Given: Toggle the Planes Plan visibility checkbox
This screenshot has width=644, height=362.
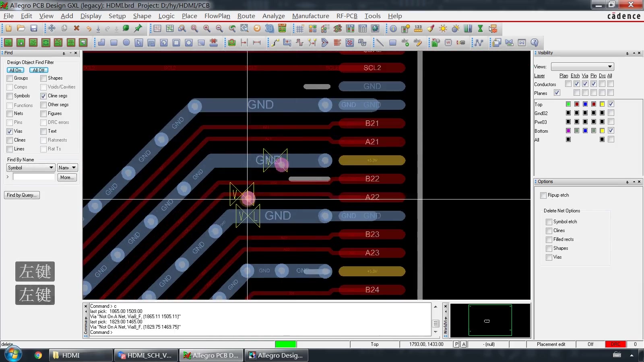Looking at the screenshot, I should 557,93.
